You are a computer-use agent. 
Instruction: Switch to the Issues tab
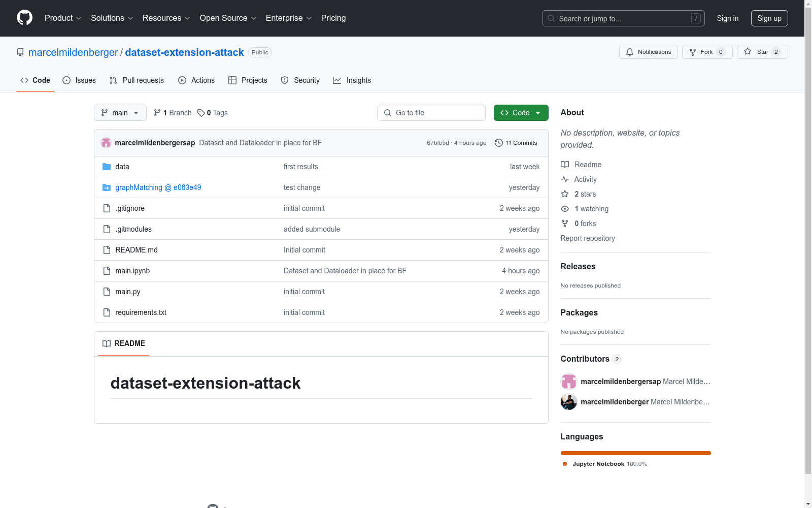tap(79, 80)
